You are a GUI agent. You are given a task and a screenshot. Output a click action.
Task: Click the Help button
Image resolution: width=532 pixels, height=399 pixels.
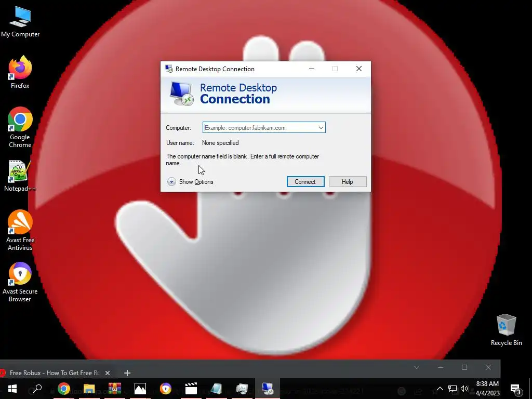pyautogui.click(x=348, y=181)
